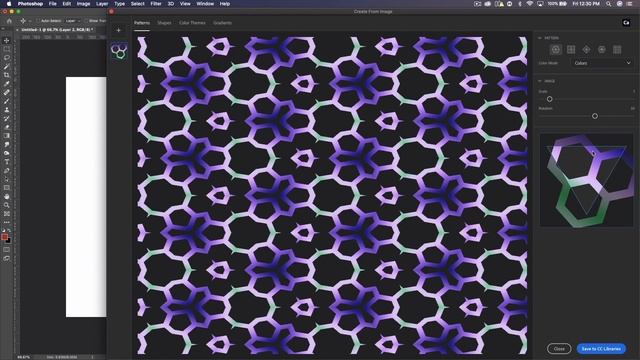640x360 pixels.
Task: Toggle Quick Mask mode icon
Action: click(7, 249)
